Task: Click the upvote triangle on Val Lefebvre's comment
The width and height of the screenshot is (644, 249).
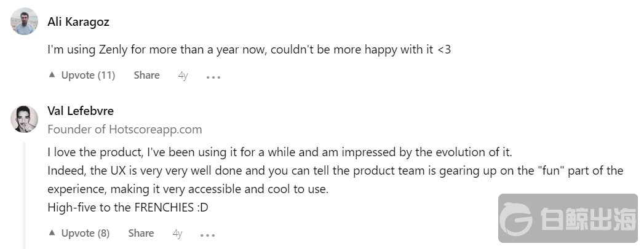Action: point(52,233)
